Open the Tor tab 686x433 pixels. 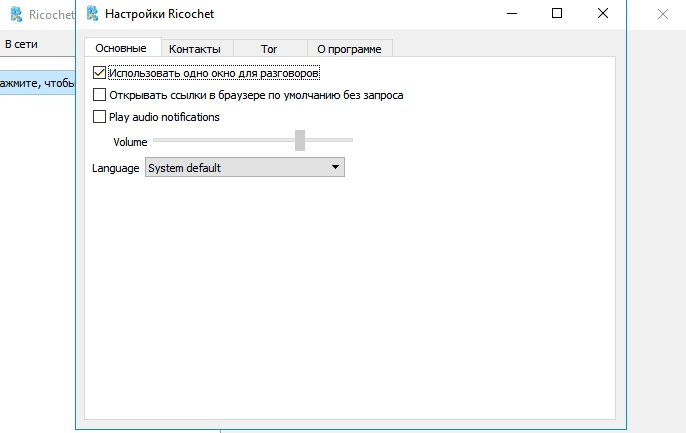click(x=269, y=49)
